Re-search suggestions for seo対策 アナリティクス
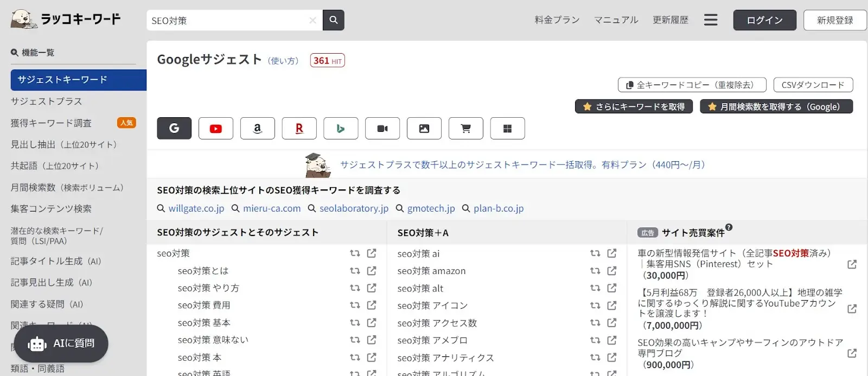Viewport: 868px width, 376px height. click(595, 358)
